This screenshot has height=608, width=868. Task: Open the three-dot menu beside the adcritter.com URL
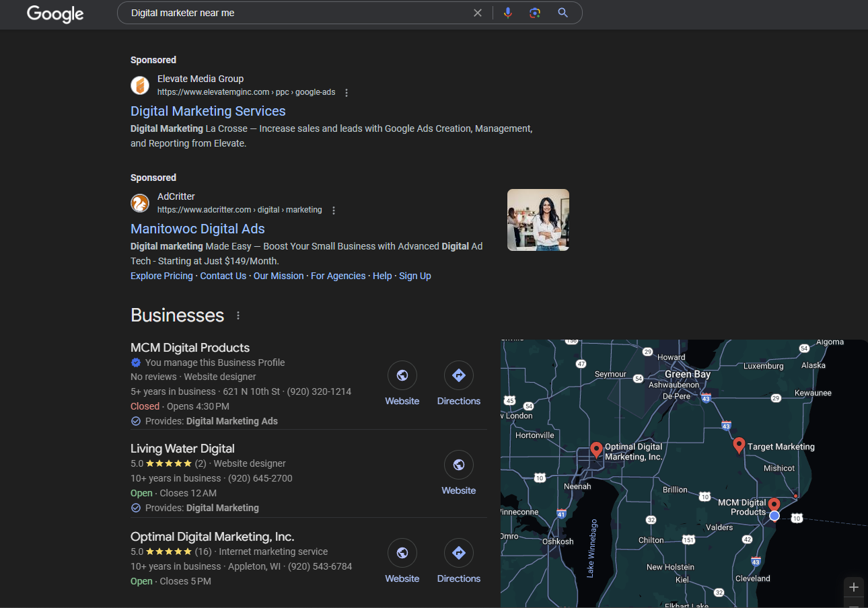pos(333,211)
